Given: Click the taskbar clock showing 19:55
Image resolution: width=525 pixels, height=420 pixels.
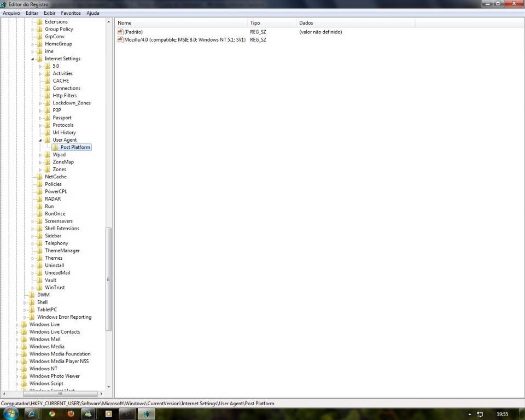Looking at the screenshot, I should tap(502, 415).
